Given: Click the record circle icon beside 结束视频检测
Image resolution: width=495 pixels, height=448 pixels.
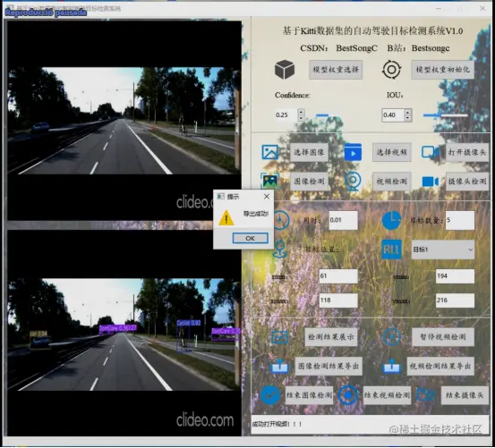Looking at the screenshot, I should [348, 395].
